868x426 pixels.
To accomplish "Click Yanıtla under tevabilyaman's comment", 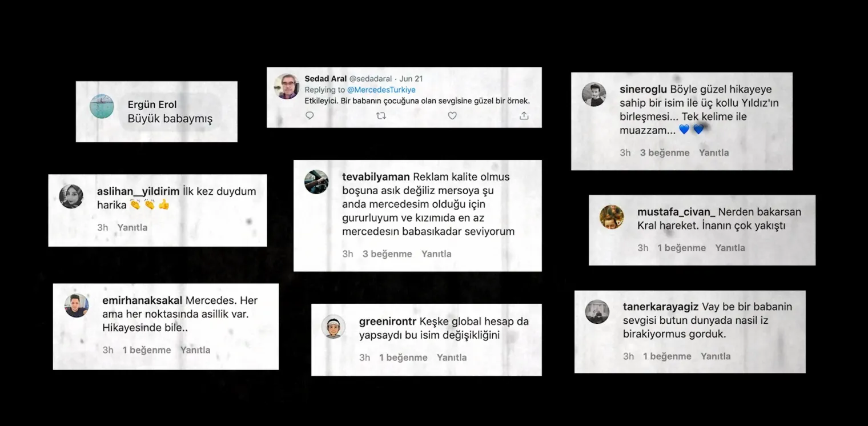I will [x=436, y=254].
